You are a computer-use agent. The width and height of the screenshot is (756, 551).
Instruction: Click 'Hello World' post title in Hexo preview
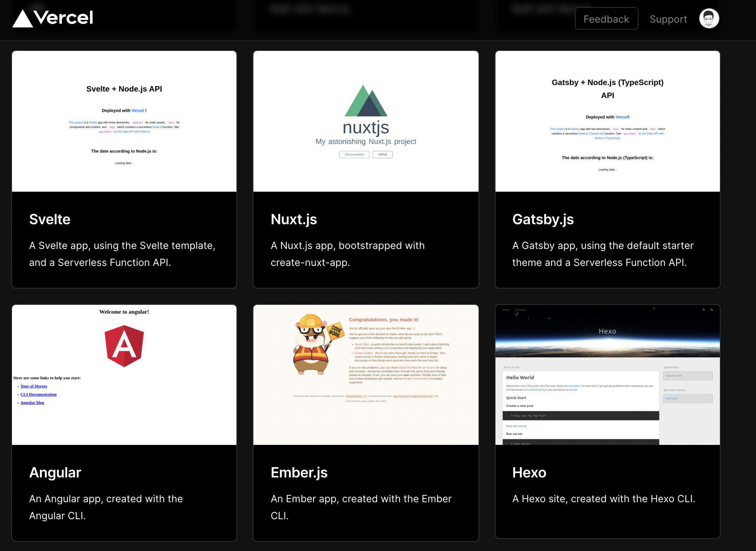(520, 378)
